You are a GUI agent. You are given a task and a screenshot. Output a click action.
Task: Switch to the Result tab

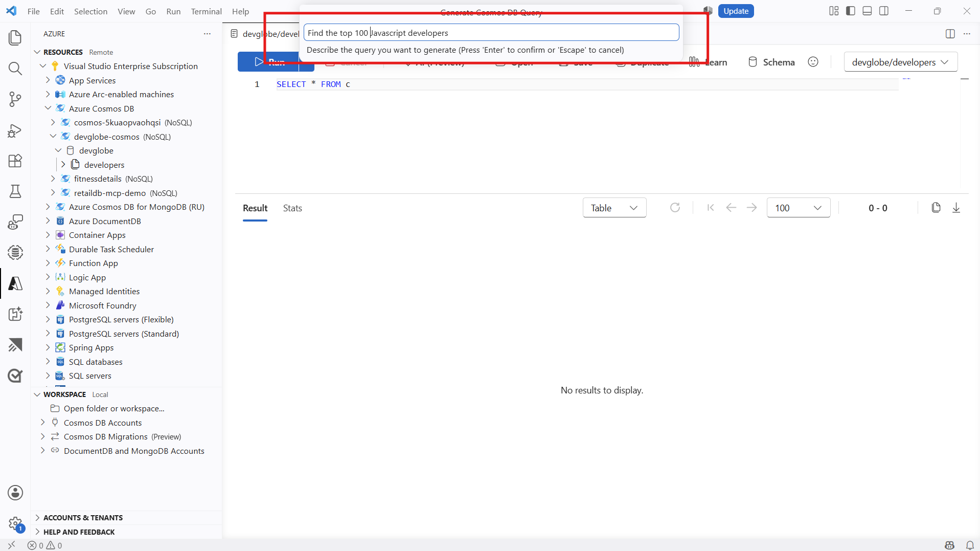[255, 208]
